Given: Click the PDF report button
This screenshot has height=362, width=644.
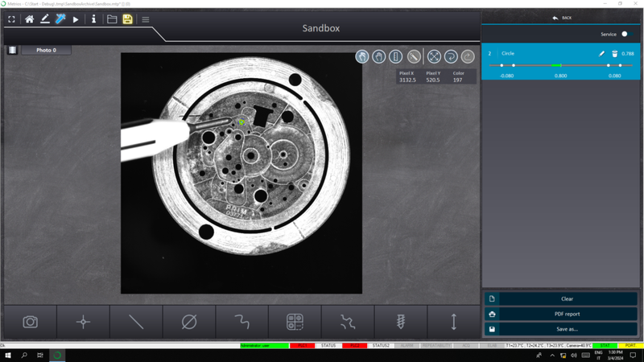Looking at the screenshot, I should pyautogui.click(x=560, y=314).
